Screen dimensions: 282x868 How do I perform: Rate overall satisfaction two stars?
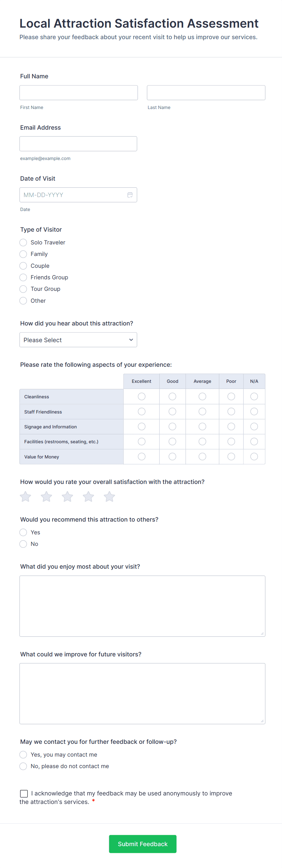click(46, 496)
